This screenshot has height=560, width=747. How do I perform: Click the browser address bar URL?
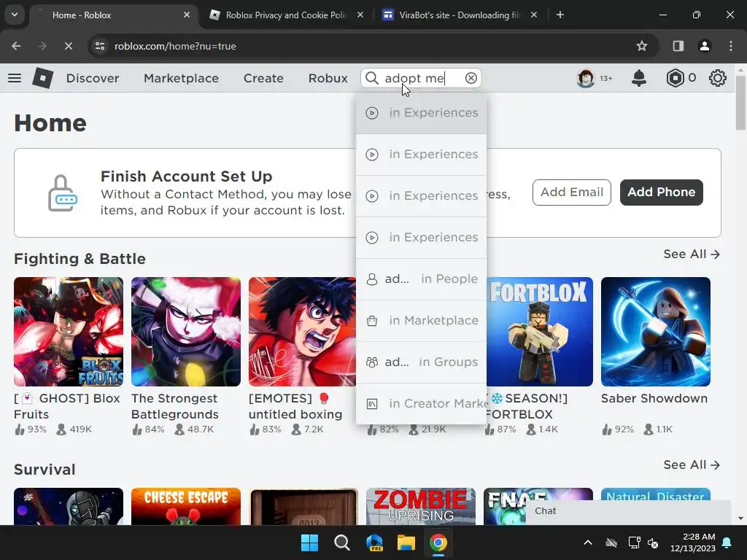coord(175,46)
